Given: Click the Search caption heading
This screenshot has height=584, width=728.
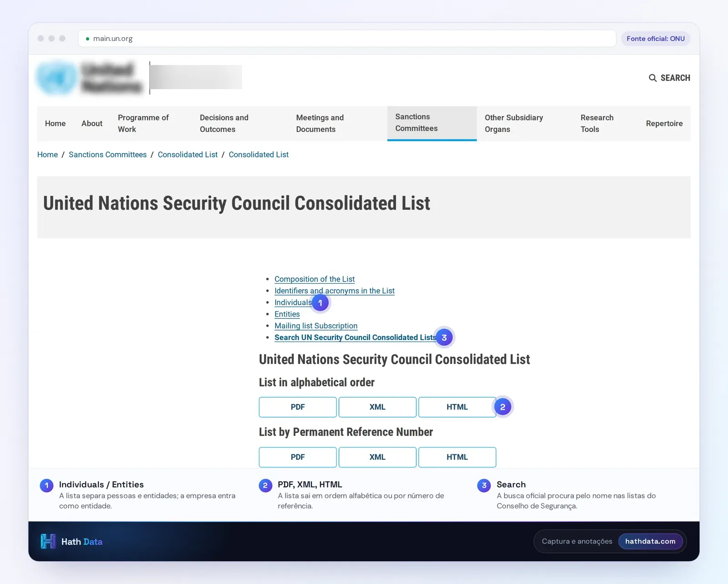Looking at the screenshot, I should pyautogui.click(x=511, y=485).
